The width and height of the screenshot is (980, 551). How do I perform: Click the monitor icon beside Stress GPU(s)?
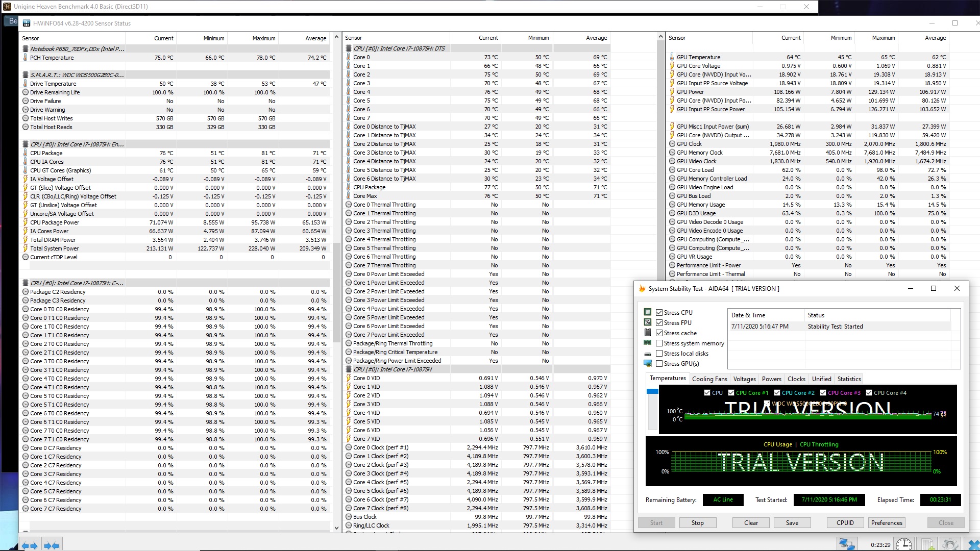[x=648, y=363]
